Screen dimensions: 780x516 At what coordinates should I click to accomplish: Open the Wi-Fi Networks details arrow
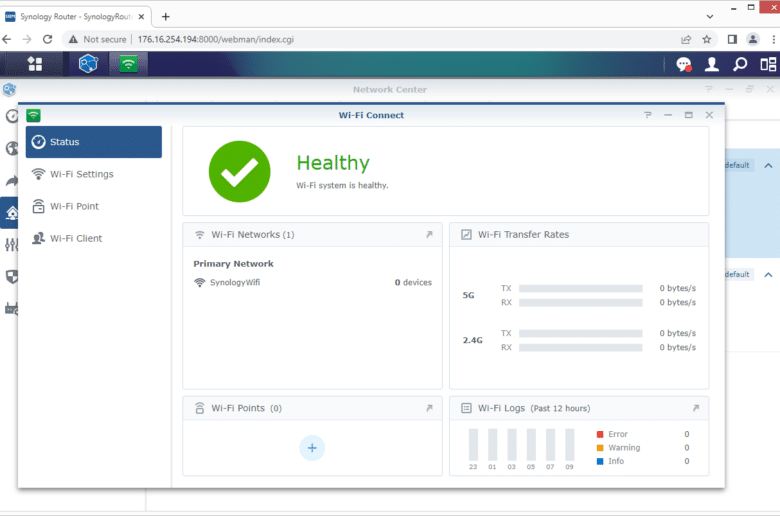[x=429, y=234]
